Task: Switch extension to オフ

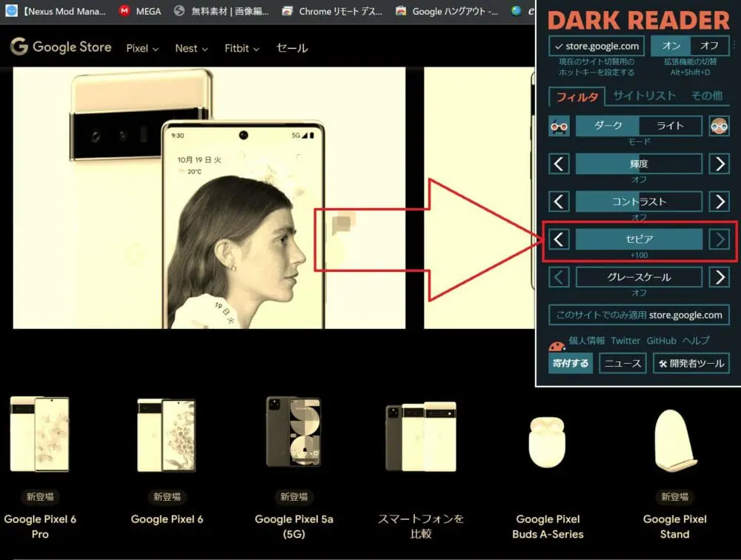Action: pos(709,46)
